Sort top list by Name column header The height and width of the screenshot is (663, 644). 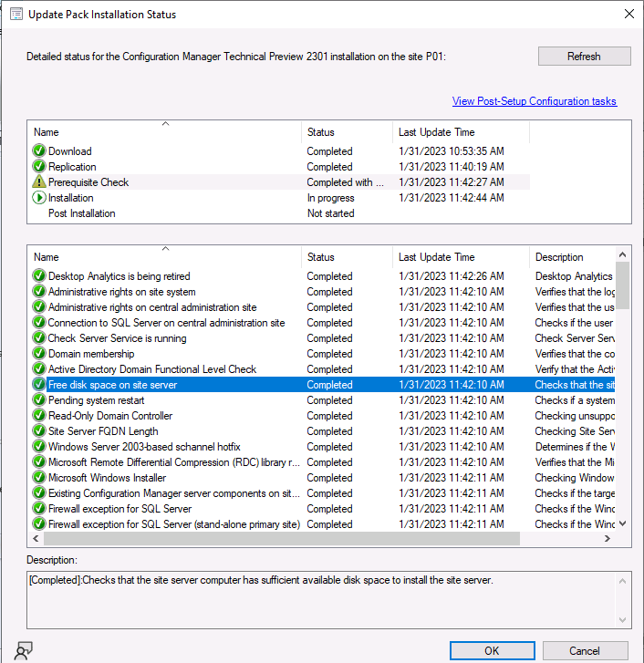coord(165,132)
